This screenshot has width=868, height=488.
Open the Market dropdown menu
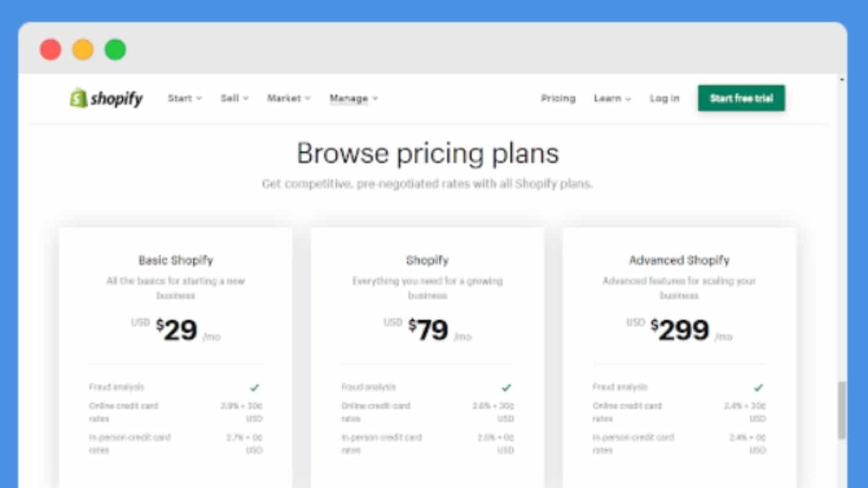289,98
